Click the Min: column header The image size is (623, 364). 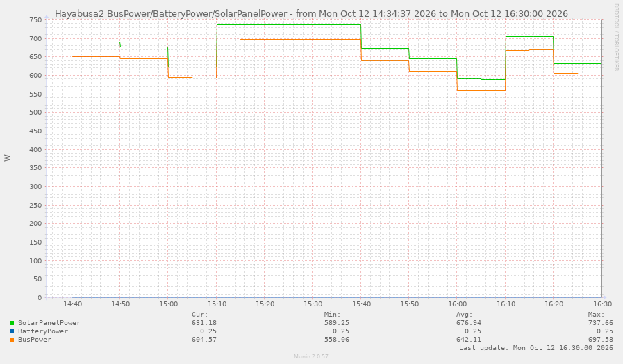tap(332, 314)
